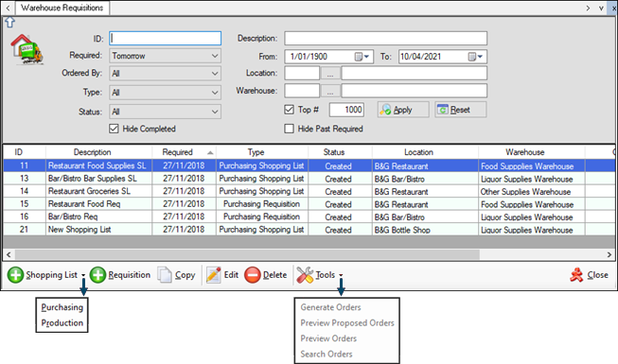Click the tab strip right scroll arrow
618x364 pixels.
pyautogui.click(x=588, y=8)
